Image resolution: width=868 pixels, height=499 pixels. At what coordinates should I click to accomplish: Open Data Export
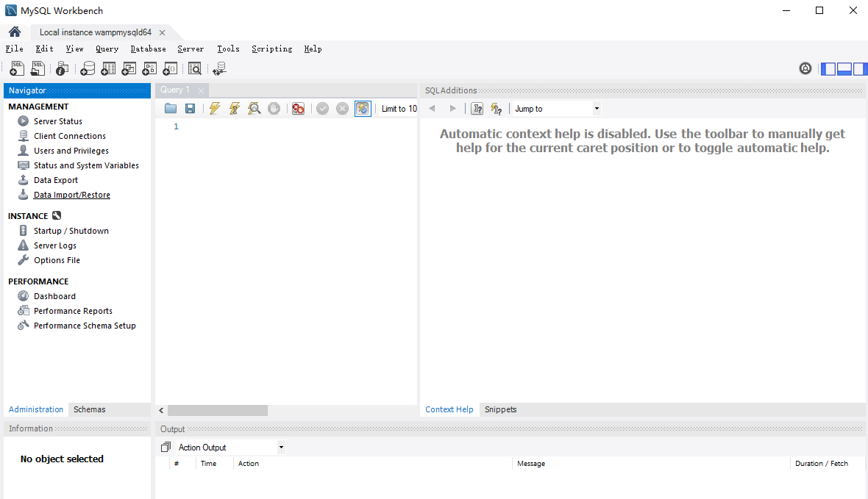pyautogui.click(x=55, y=180)
